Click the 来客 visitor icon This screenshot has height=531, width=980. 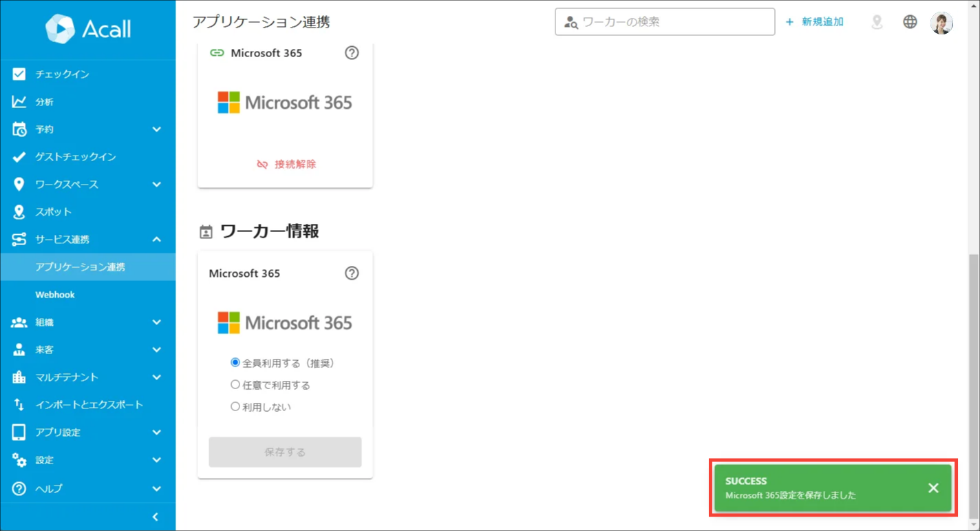tap(19, 349)
